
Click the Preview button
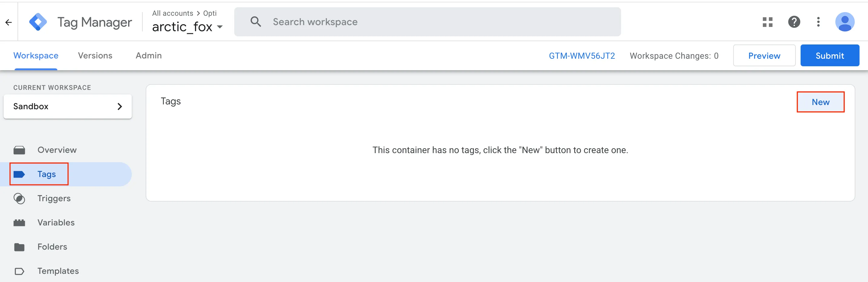point(764,56)
